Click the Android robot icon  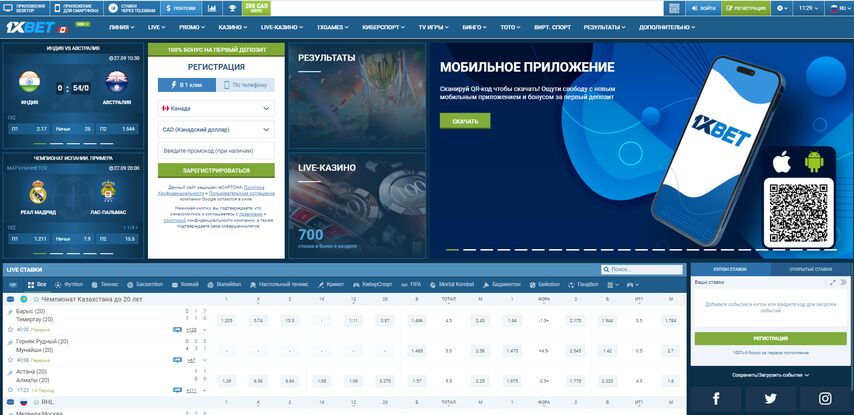click(x=814, y=162)
